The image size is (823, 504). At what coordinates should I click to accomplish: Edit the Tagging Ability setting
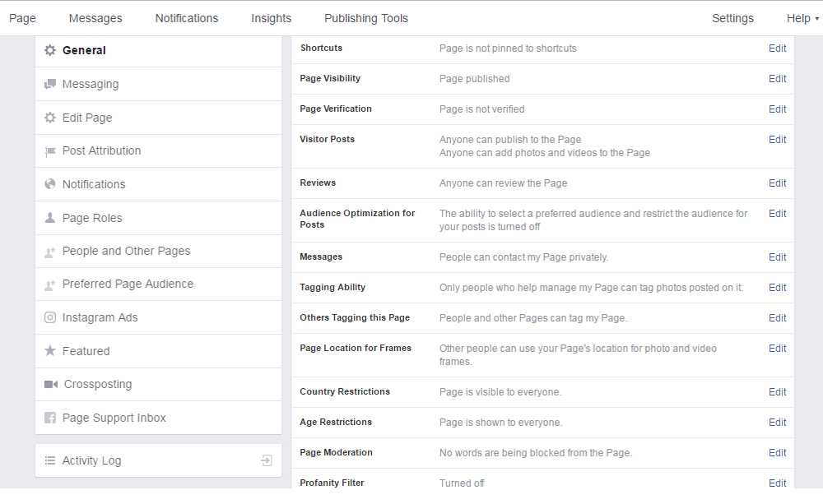point(778,288)
